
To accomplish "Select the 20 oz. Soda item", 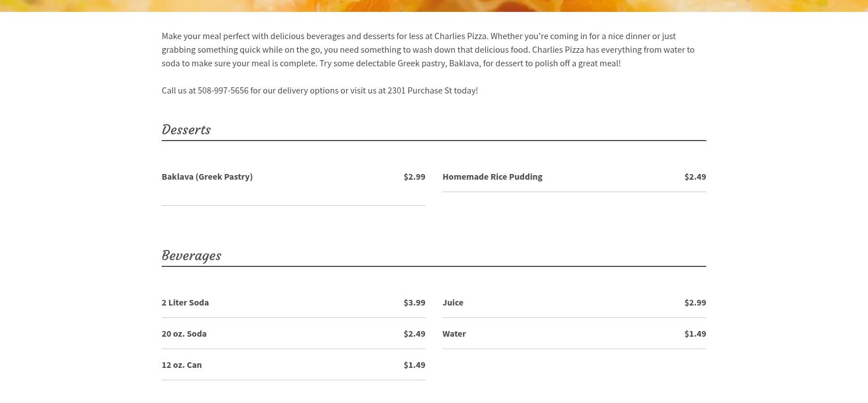I will pyautogui.click(x=184, y=334).
